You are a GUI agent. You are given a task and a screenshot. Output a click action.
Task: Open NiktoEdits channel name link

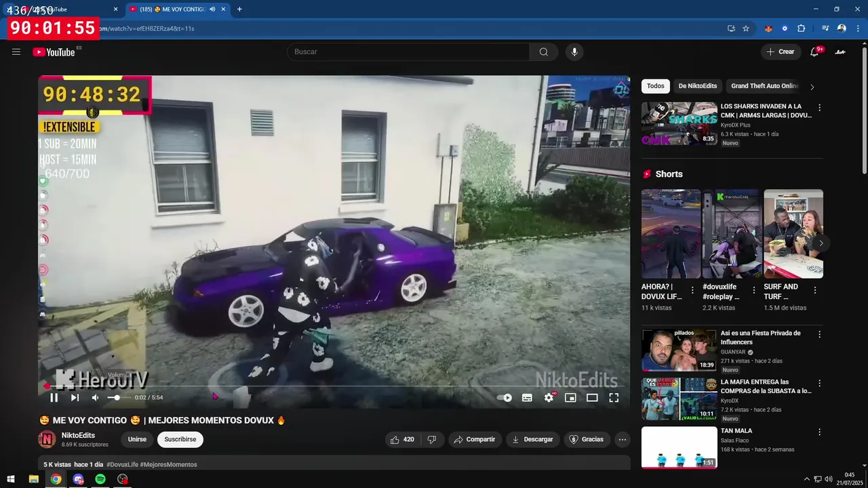(78, 435)
